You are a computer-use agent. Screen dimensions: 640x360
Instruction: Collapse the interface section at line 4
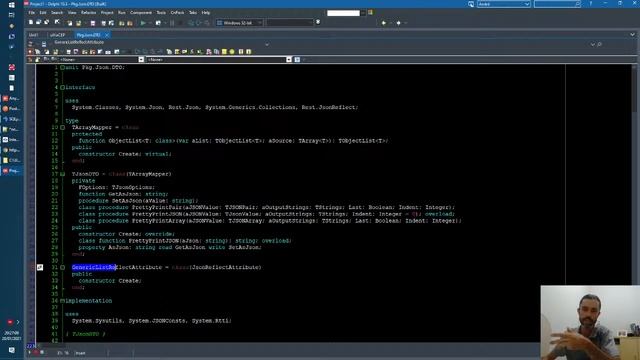pos(62,87)
